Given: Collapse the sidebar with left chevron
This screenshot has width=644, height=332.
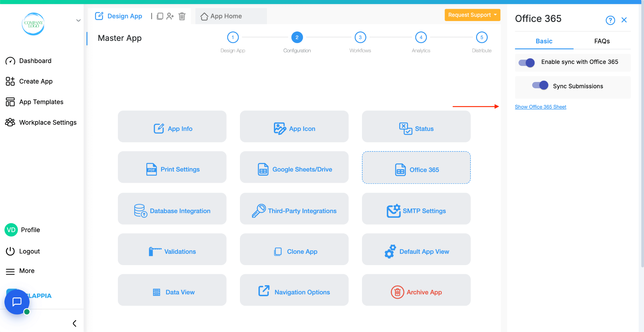Looking at the screenshot, I should (x=75, y=323).
